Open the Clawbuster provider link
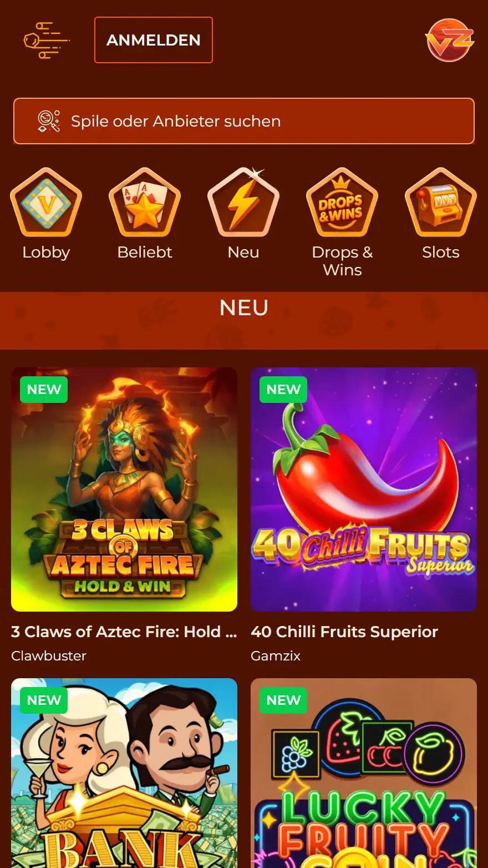This screenshot has width=488, height=868. (x=49, y=655)
